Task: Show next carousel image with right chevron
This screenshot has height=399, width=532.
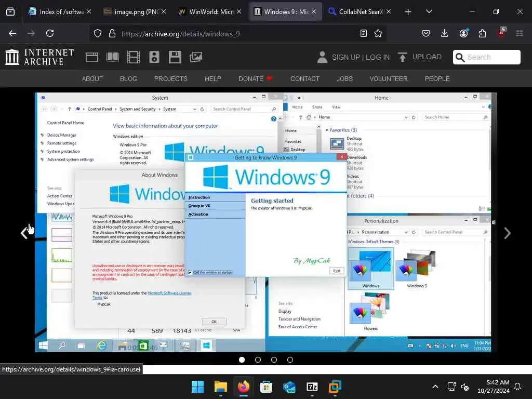Action: click(x=507, y=233)
